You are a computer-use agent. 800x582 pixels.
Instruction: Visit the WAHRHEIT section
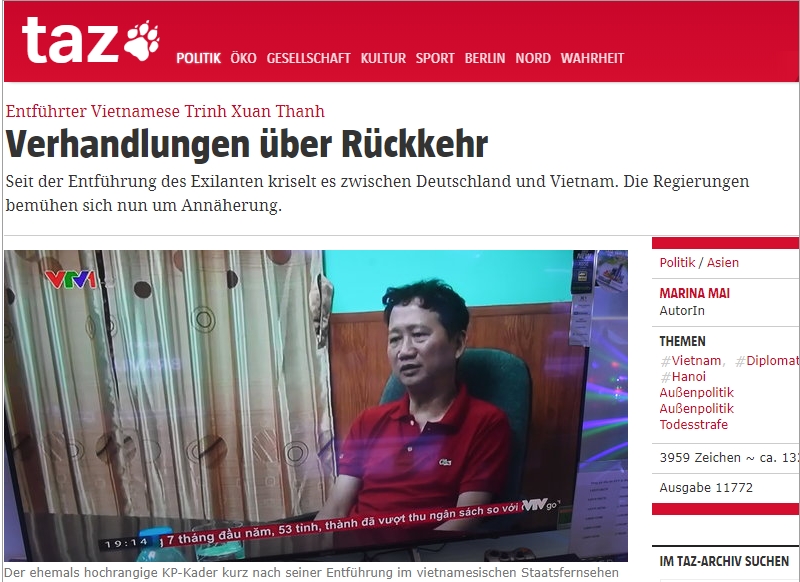(592, 58)
